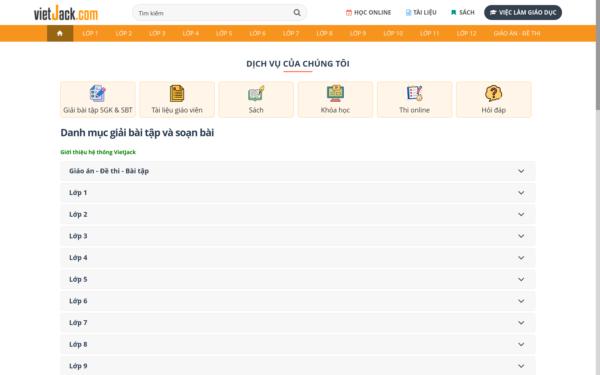Screen dimensions: 600x375
Task: Expand the Lớp 2 row chevron
Action: [521, 214]
